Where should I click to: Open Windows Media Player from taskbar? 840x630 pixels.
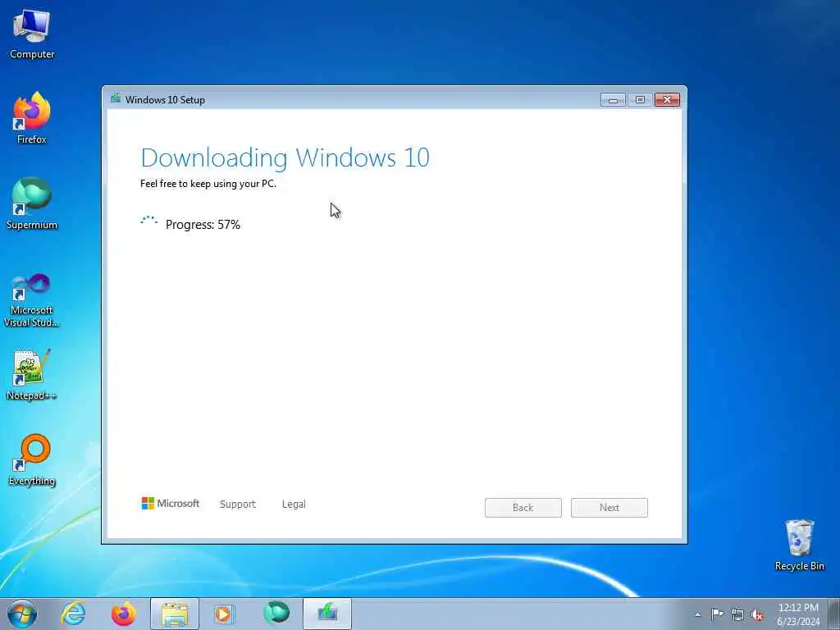pyautogui.click(x=225, y=614)
